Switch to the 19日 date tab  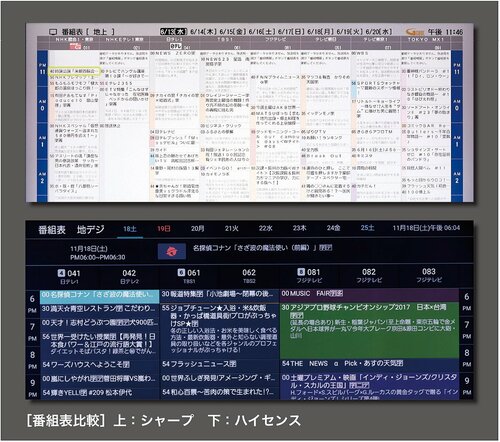(x=164, y=229)
